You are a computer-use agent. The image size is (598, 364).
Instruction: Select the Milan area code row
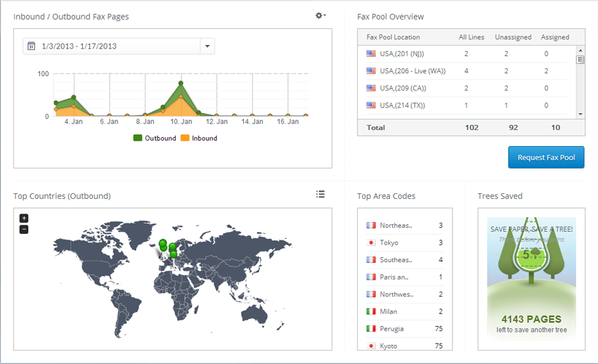coord(405,311)
